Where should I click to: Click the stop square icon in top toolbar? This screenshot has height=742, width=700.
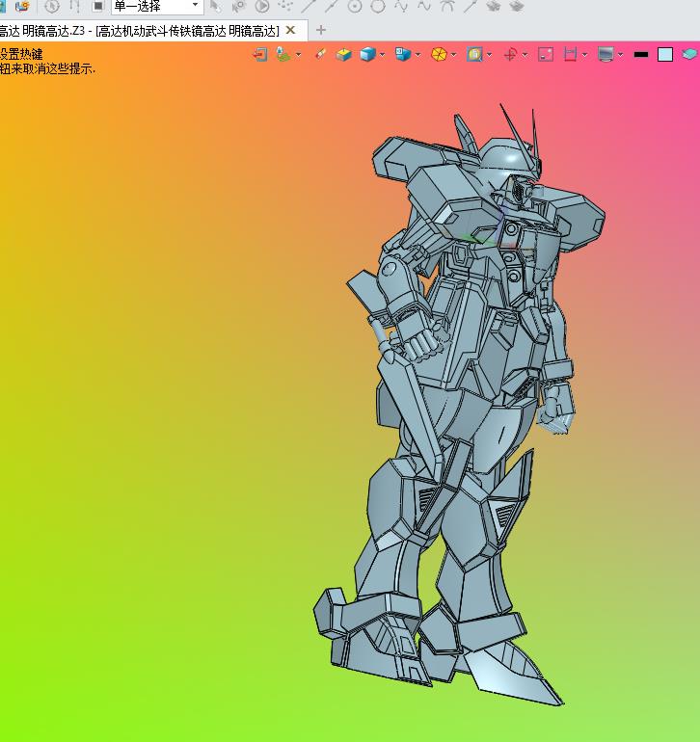tap(98, 6)
